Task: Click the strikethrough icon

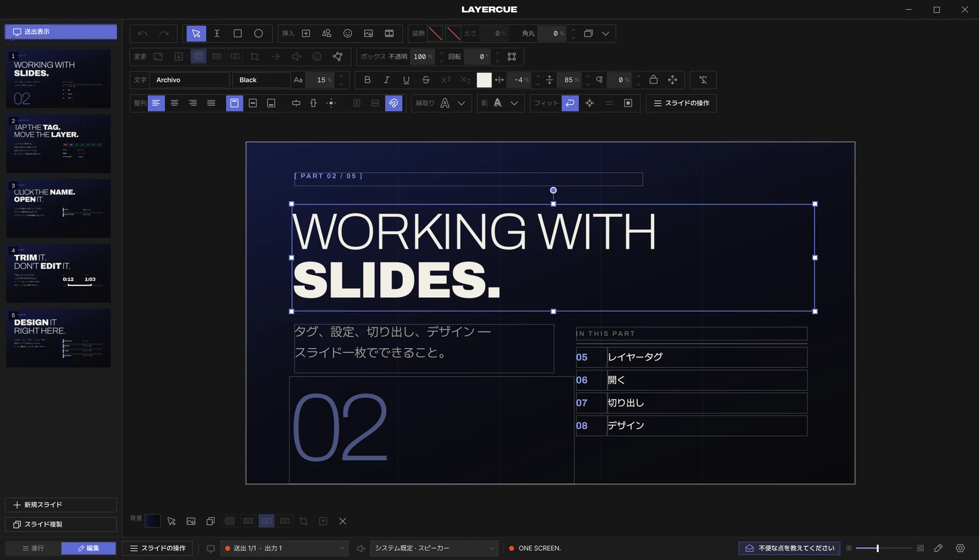Action: click(x=426, y=80)
